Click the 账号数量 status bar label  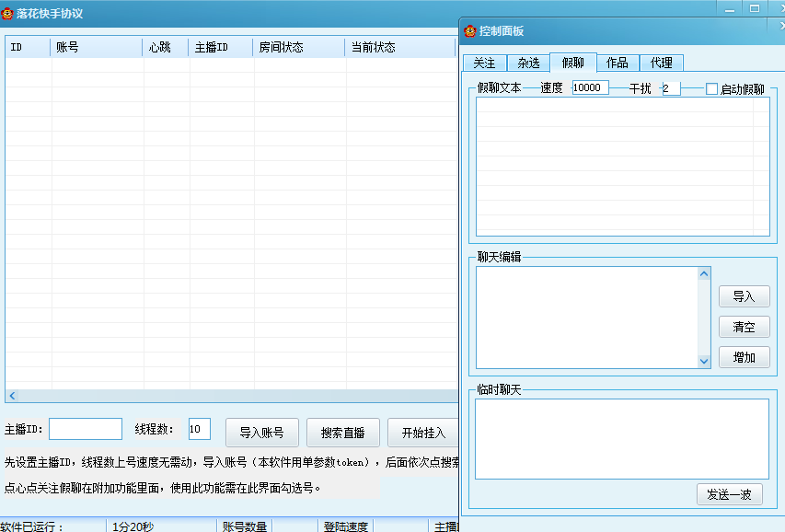(x=244, y=526)
